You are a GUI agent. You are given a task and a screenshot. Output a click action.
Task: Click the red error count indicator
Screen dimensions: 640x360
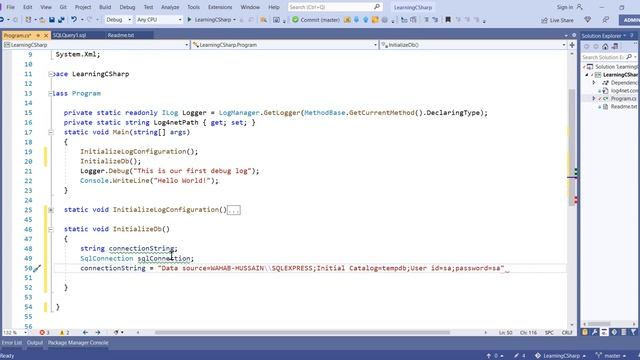coord(44,333)
